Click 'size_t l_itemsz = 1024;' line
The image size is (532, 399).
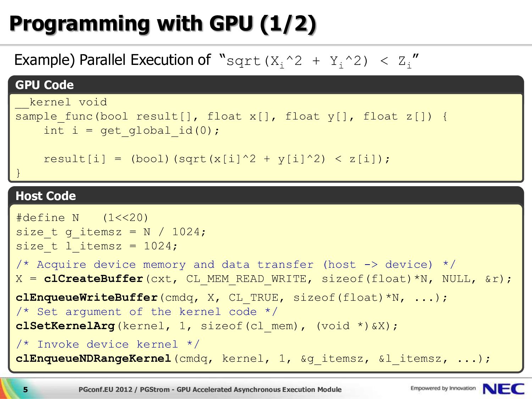[97, 246]
